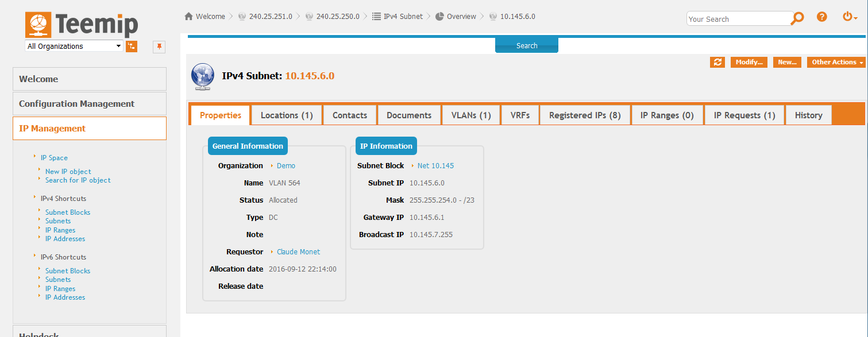Open the help question mark icon
The height and width of the screenshot is (337, 868).
tap(822, 17)
